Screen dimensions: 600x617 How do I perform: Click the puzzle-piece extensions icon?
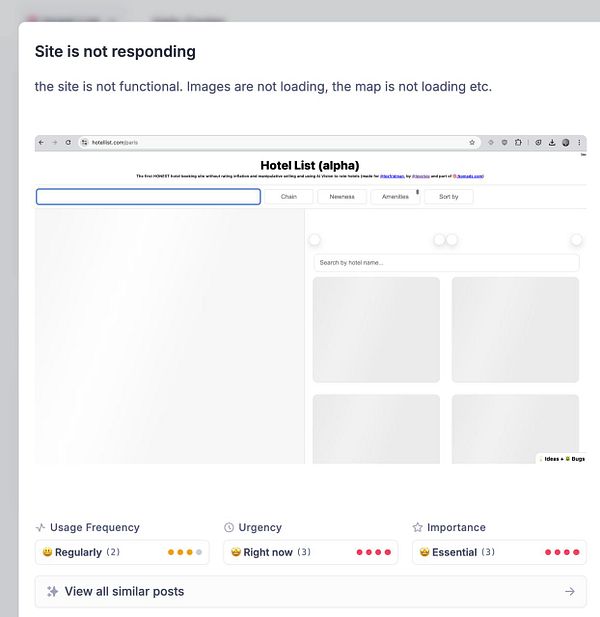518,142
